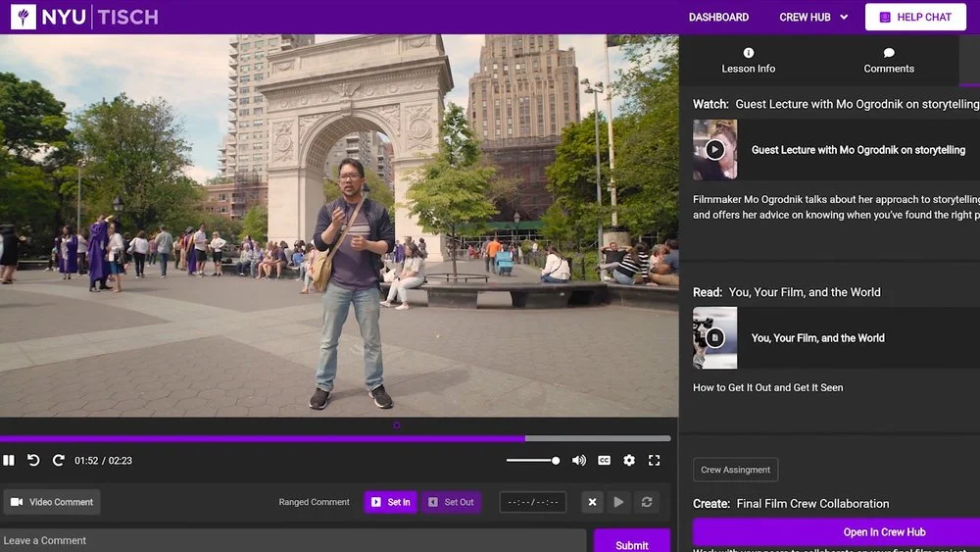Enter fullscreen mode
The image size is (980, 552).
point(654,461)
